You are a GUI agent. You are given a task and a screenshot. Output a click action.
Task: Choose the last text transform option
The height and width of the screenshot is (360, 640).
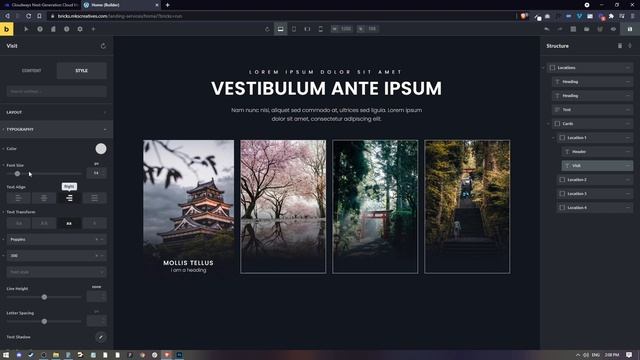[95, 223]
